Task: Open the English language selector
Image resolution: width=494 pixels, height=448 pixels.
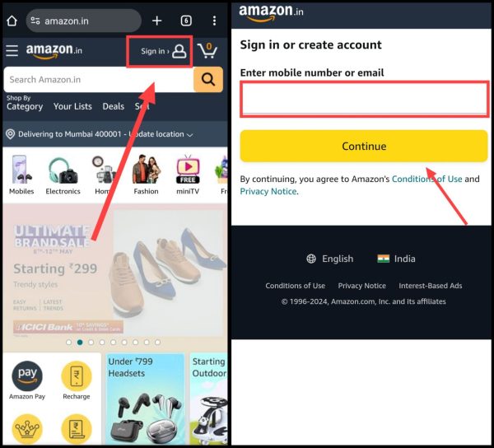Action: pos(330,259)
